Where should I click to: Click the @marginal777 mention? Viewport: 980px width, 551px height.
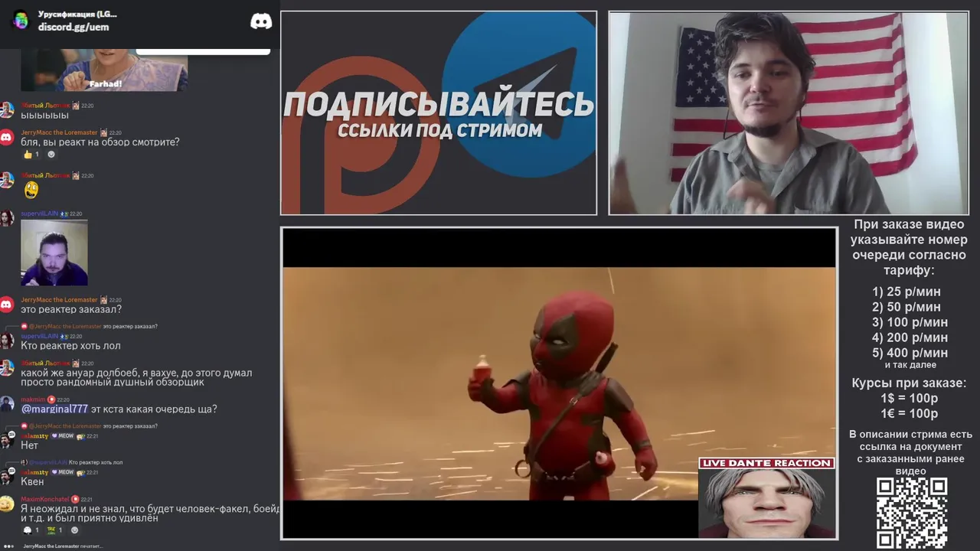54,409
